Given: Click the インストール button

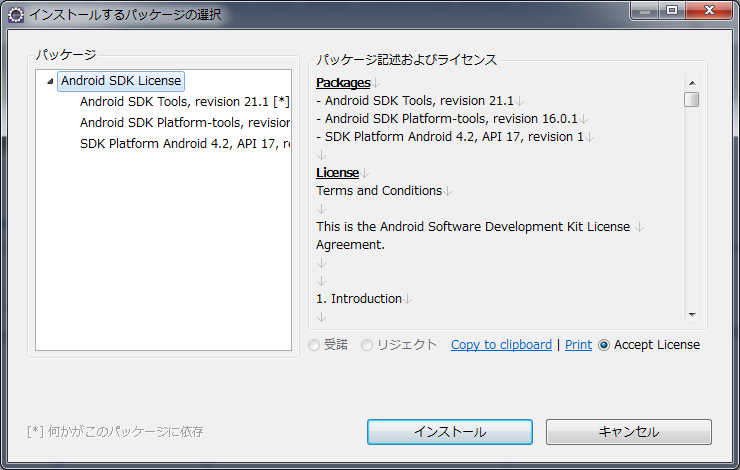Looking at the screenshot, I should 450,432.
